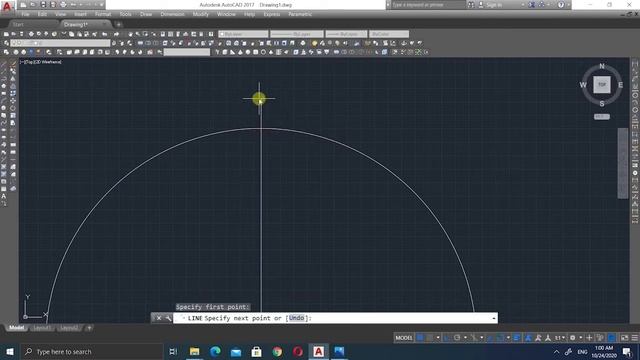Open the Dimension menu
Screen dimensions: 640x360
(x=172, y=14)
